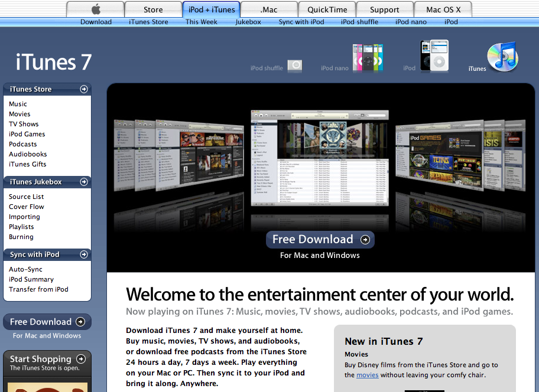Open the Store tab
Viewport: 539px width, 392px height.
(153, 9)
